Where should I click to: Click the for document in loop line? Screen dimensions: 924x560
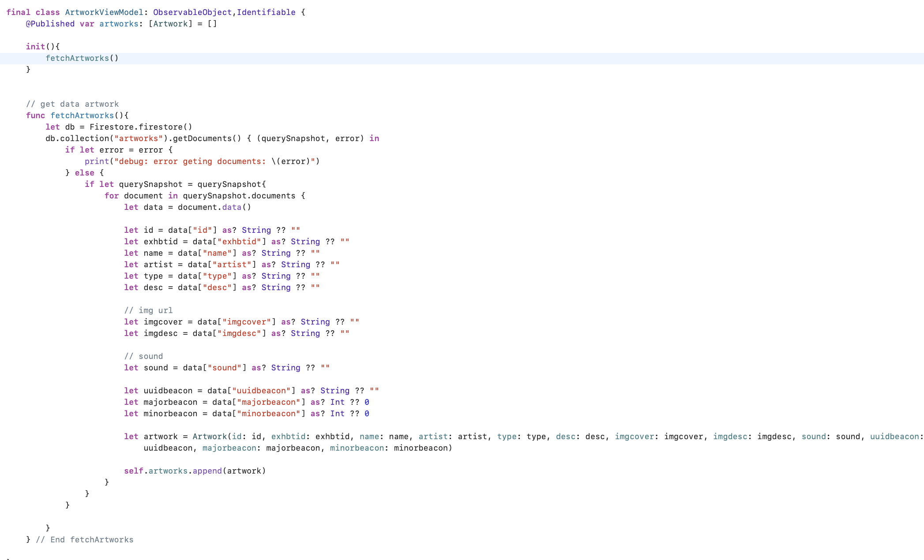[x=204, y=196]
